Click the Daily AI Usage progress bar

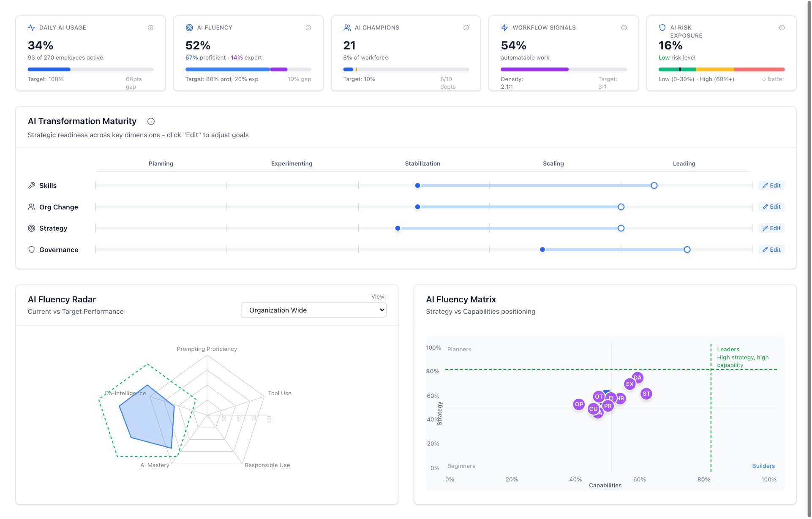click(90, 69)
